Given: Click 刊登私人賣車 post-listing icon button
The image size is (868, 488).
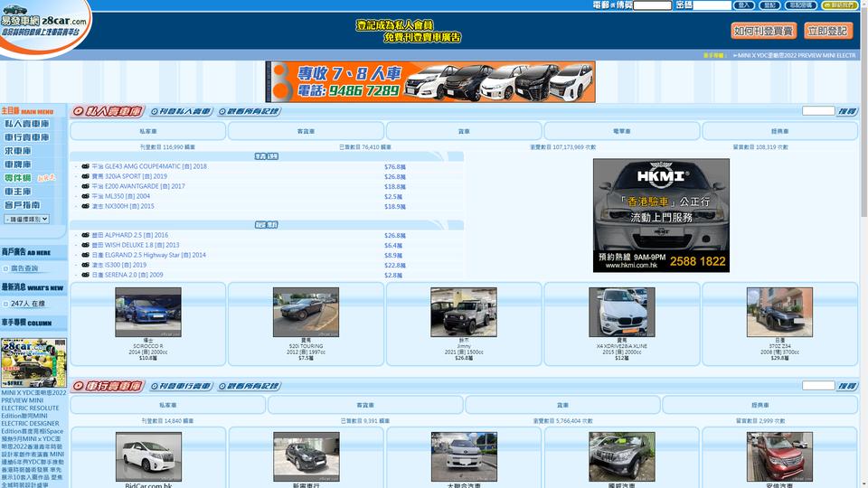Looking at the screenshot, I should [x=181, y=111].
